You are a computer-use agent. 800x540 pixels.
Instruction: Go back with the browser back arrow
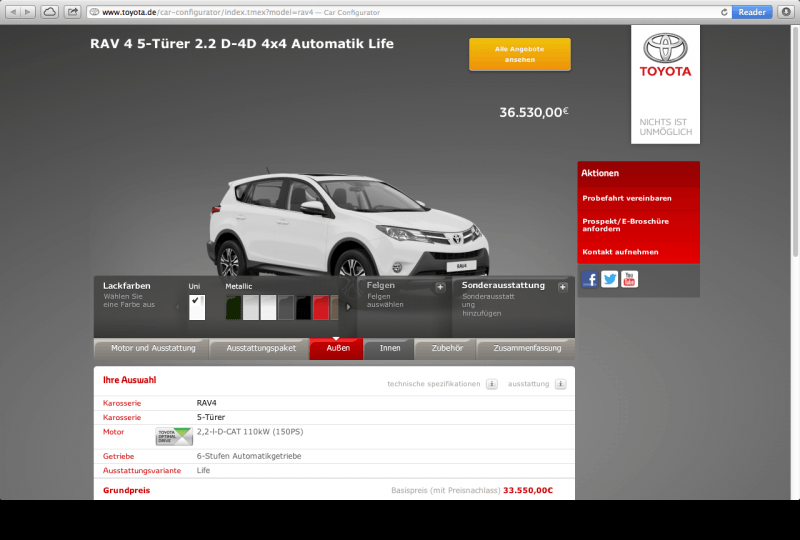click(13, 12)
